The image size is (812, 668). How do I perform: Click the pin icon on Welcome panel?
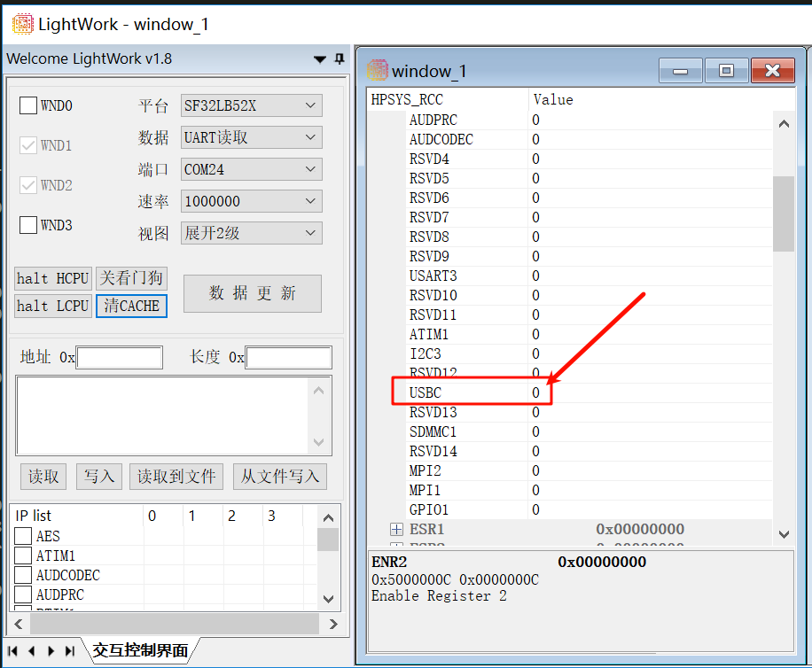click(x=339, y=59)
